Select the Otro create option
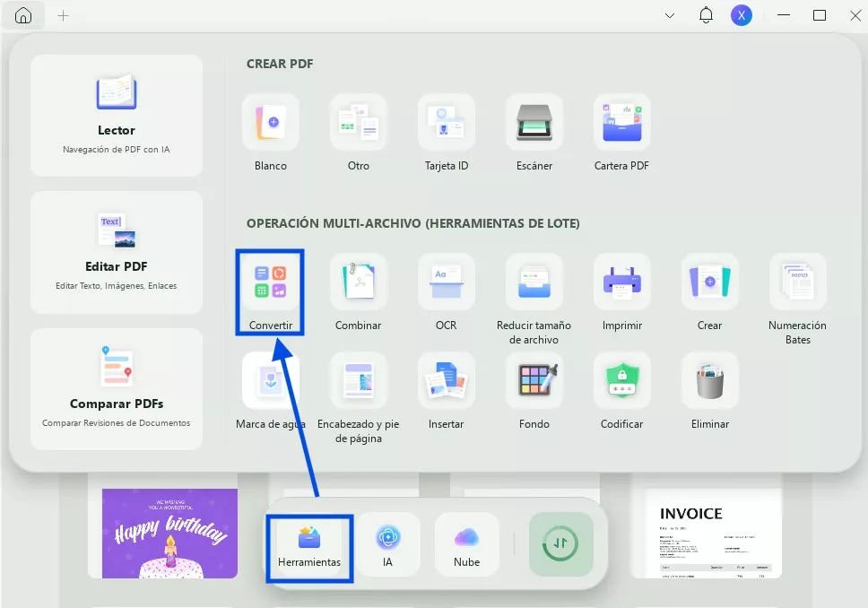Viewport: 868px width, 608px height. 358,133
